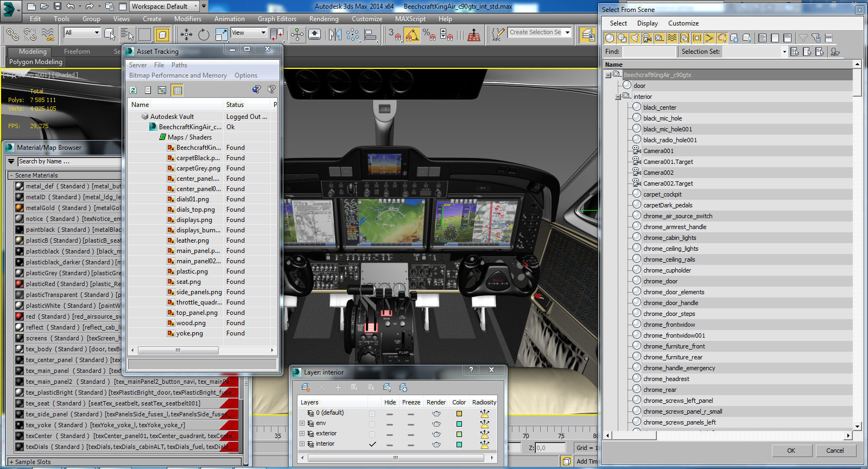Click the interior layer current checkmark
868x469 pixels.
click(x=372, y=444)
